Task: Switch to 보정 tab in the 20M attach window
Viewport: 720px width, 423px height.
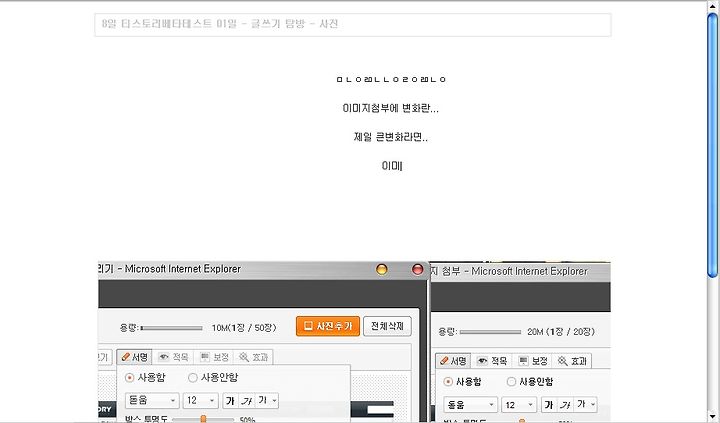Action: click(x=533, y=361)
